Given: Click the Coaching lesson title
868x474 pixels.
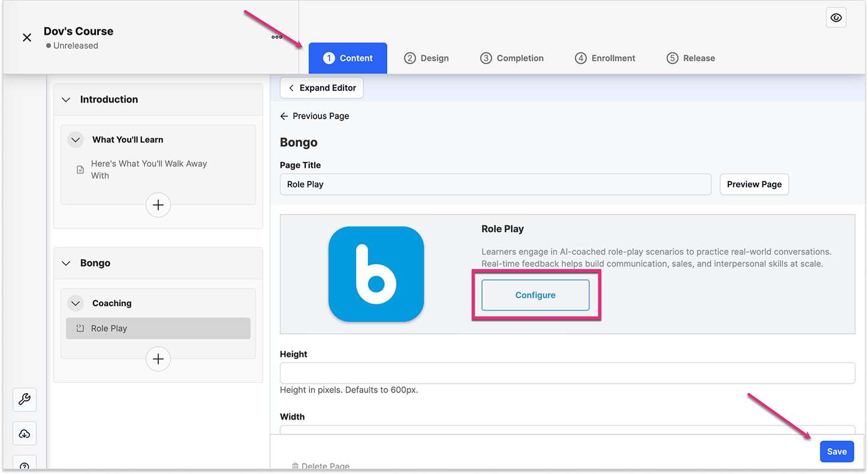Looking at the screenshot, I should [x=112, y=303].
